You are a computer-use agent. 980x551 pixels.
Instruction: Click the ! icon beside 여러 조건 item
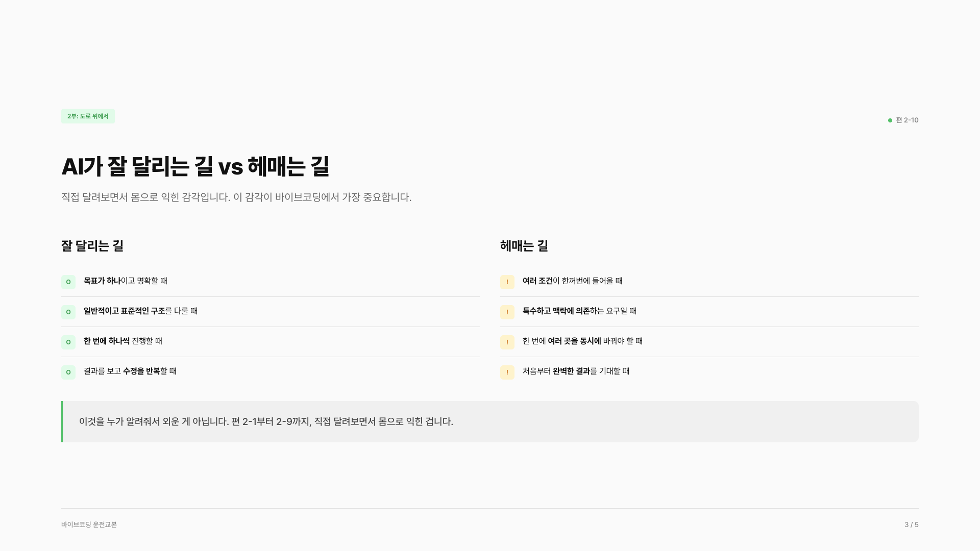[507, 282]
